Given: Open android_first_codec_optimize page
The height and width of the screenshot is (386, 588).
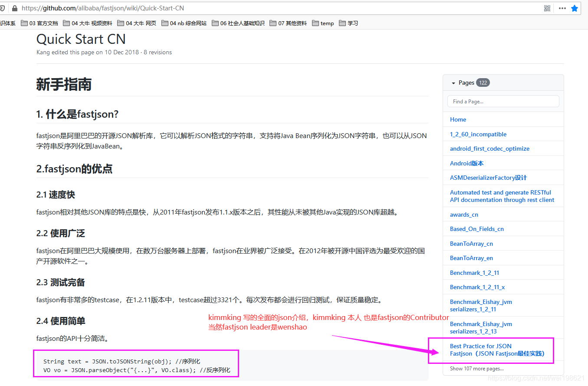Looking at the screenshot, I should (x=489, y=148).
